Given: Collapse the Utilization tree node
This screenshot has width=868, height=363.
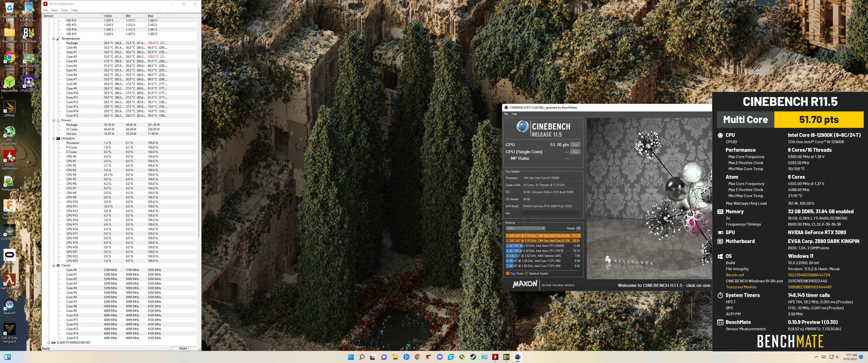Looking at the screenshot, I should pyautogui.click(x=53, y=138).
